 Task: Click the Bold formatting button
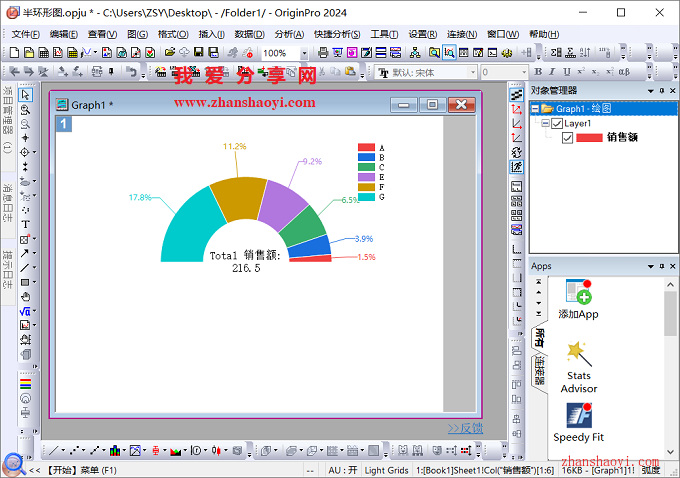coord(538,72)
